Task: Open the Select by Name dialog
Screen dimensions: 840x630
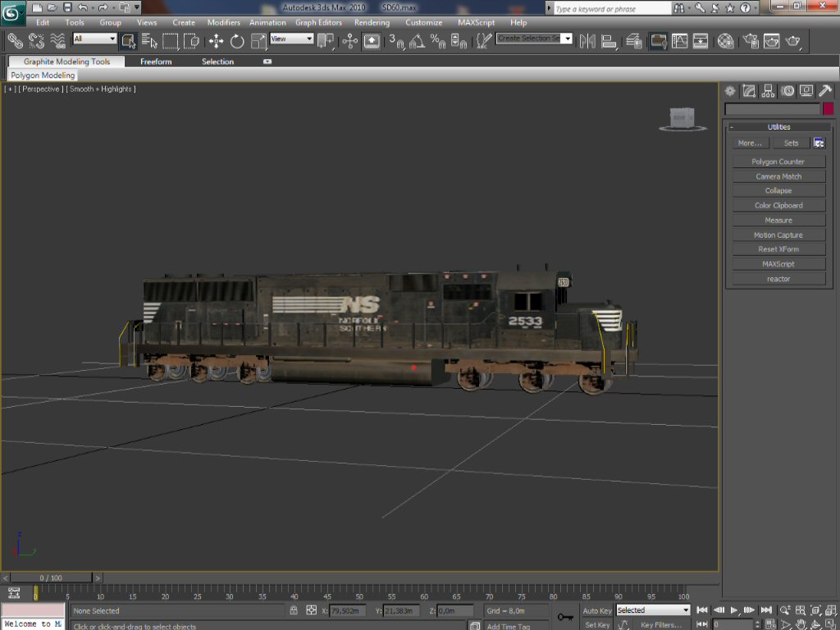Action: point(149,41)
